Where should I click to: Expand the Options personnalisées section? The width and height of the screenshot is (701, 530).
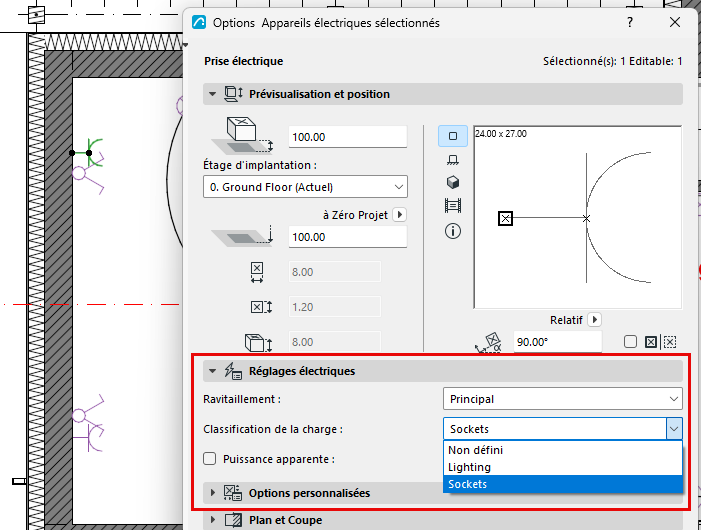212,492
